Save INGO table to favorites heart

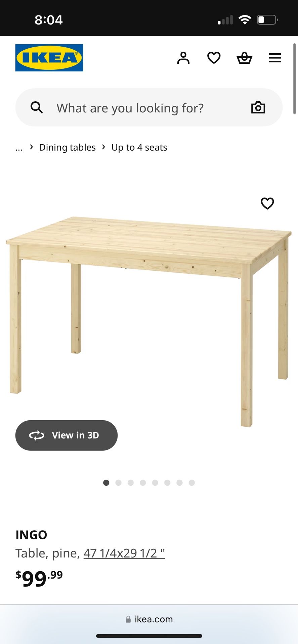click(x=267, y=203)
